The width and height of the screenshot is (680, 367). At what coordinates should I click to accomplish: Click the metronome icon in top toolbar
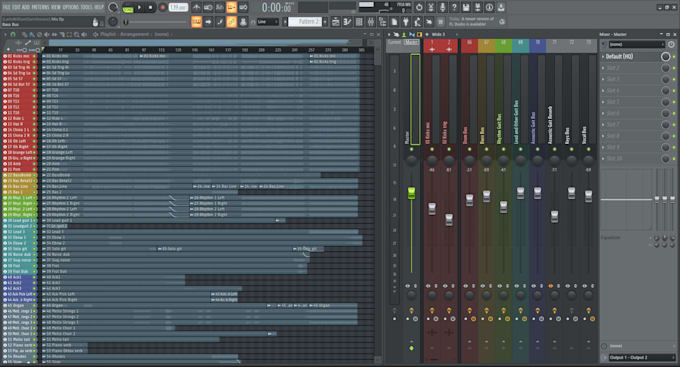point(196,7)
